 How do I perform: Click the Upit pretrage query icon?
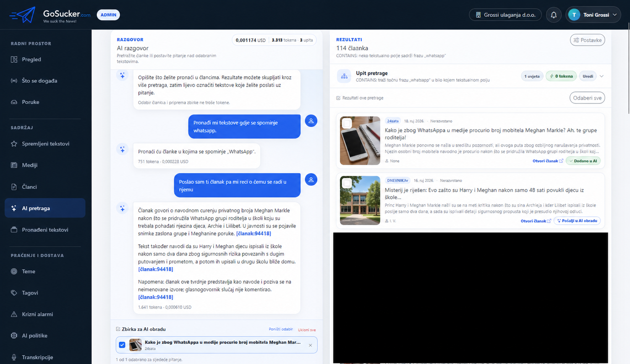344,76
